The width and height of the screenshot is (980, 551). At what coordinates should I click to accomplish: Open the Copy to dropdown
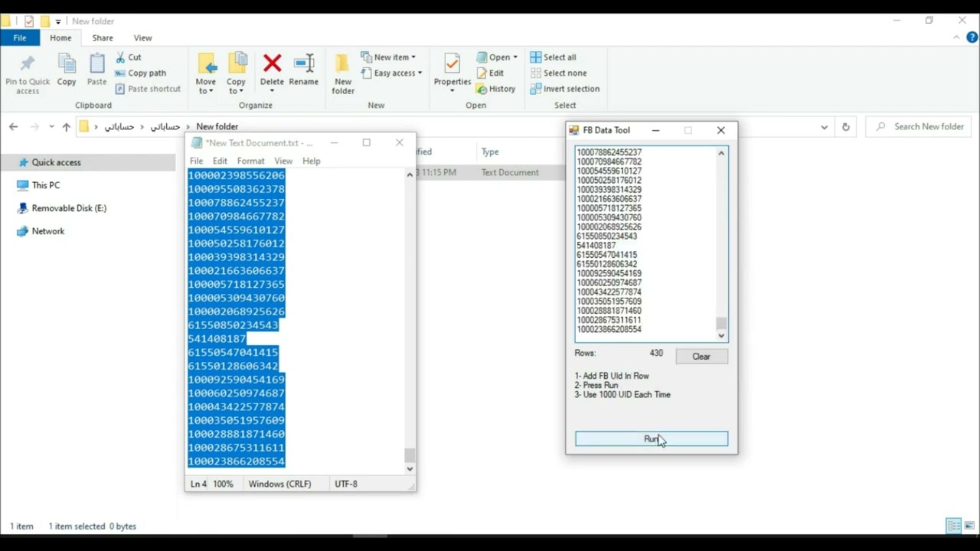pyautogui.click(x=236, y=73)
